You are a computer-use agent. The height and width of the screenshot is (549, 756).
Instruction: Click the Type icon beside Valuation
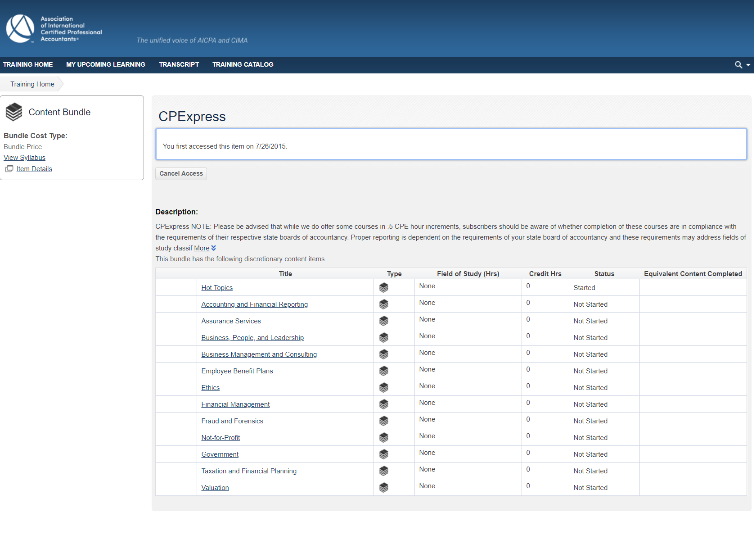pyautogui.click(x=384, y=487)
